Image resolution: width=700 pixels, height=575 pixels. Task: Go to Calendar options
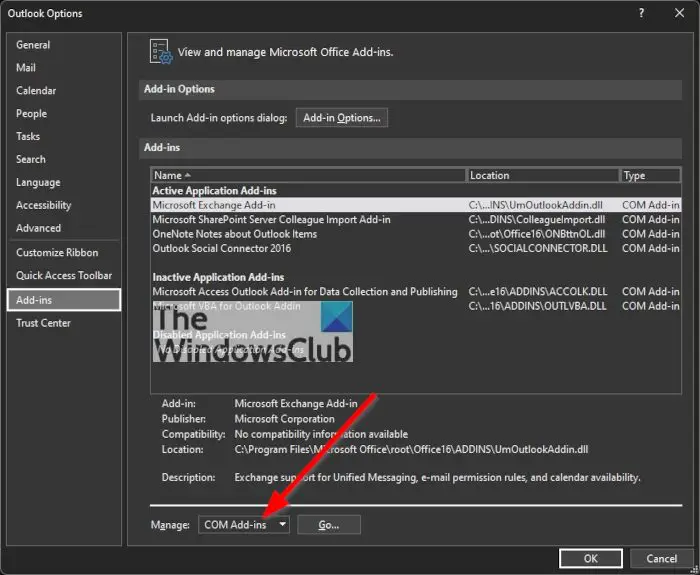coord(36,91)
